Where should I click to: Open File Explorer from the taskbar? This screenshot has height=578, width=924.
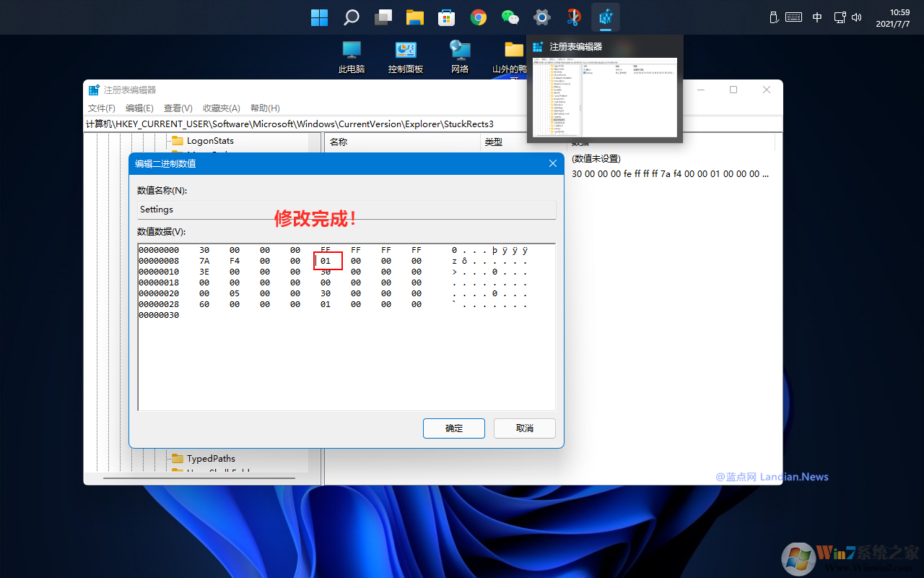pos(414,17)
